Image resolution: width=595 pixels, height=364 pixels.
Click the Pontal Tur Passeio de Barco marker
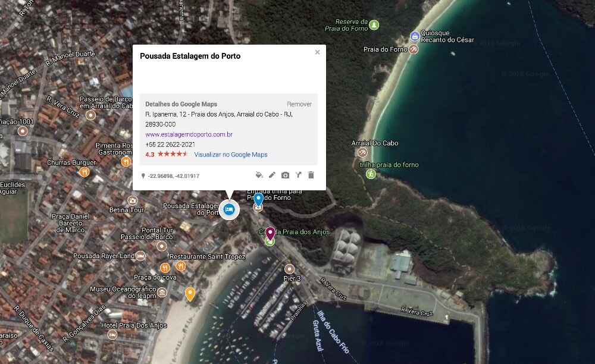tap(162, 246)
